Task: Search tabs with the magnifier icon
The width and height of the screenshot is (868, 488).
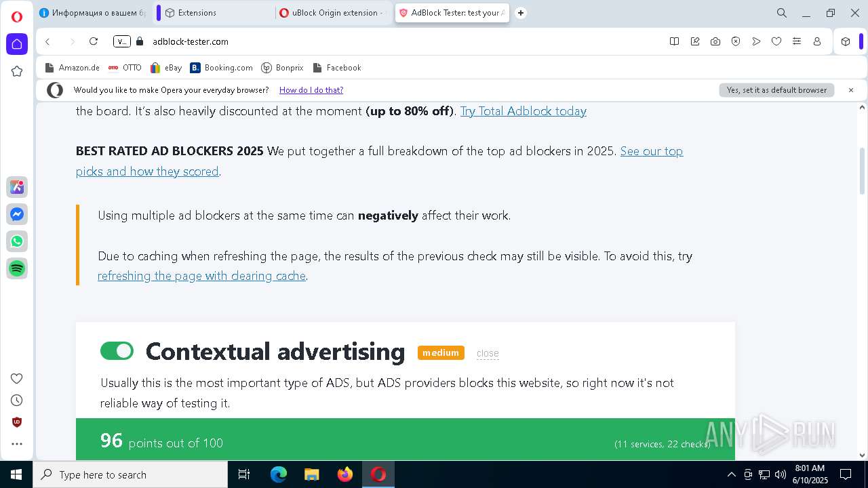Action: pyautogui.click(x=782, y=13)
